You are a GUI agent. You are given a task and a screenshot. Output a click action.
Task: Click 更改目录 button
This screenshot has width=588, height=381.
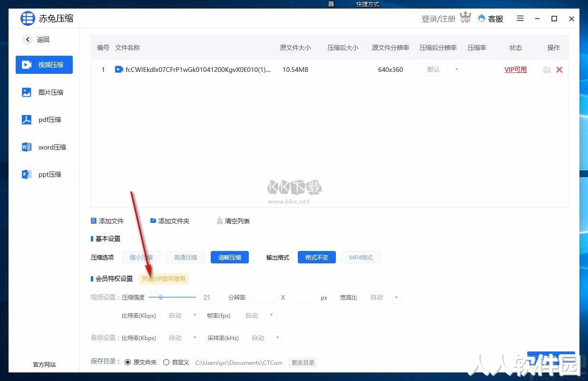pyautogui.click(x=303, y=362)
